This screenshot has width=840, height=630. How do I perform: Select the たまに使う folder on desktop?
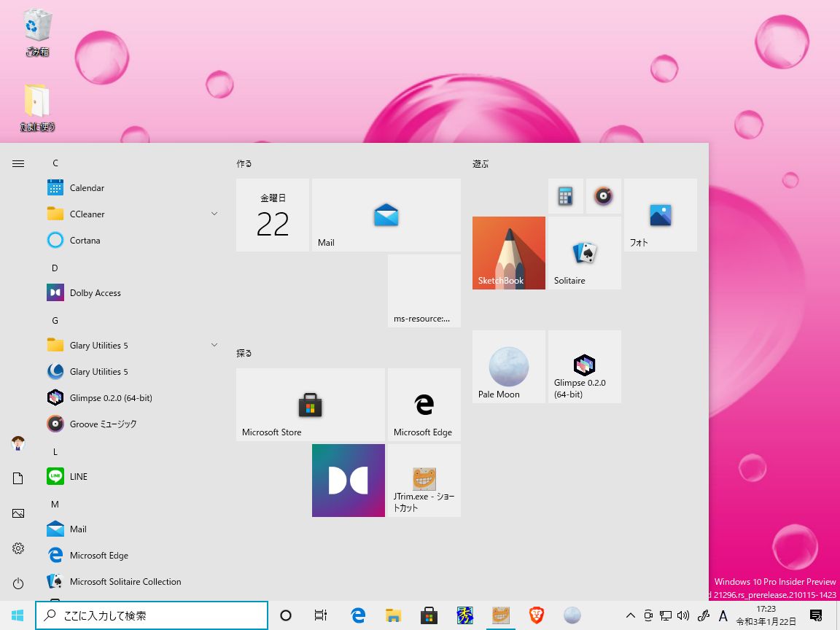point(37,107)
